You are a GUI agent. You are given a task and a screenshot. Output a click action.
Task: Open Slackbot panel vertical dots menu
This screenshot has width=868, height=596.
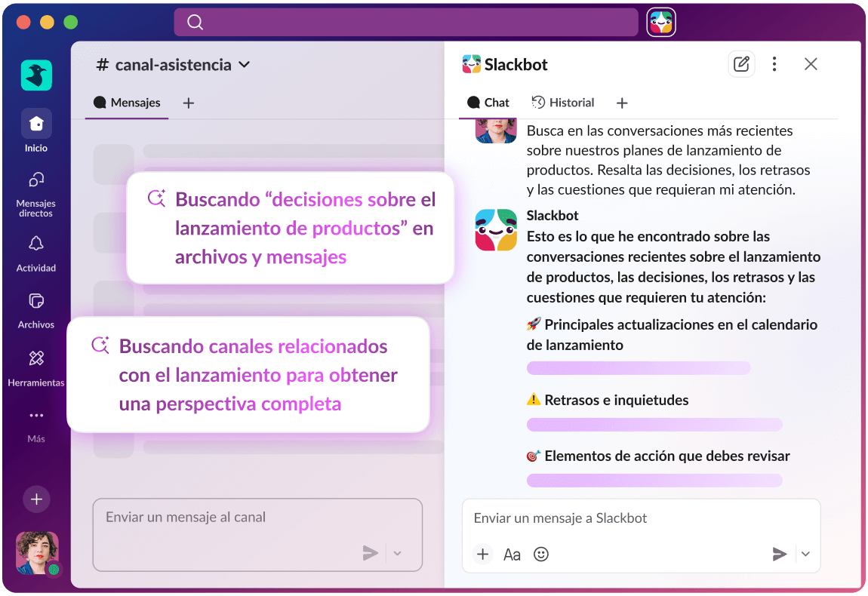pos(774,64)
